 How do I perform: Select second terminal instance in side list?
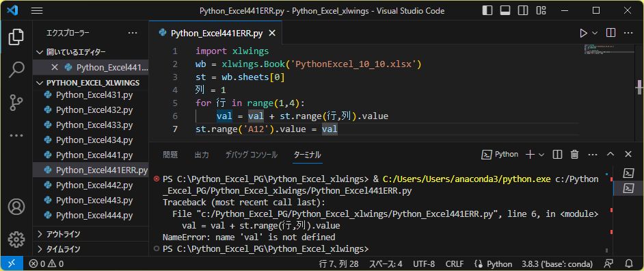[628, 188]
